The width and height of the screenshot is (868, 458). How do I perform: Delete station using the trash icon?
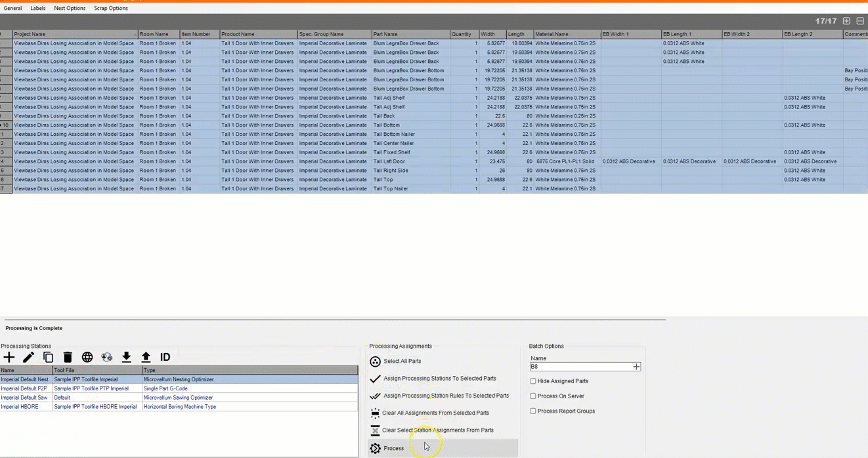tap(68, 357)
